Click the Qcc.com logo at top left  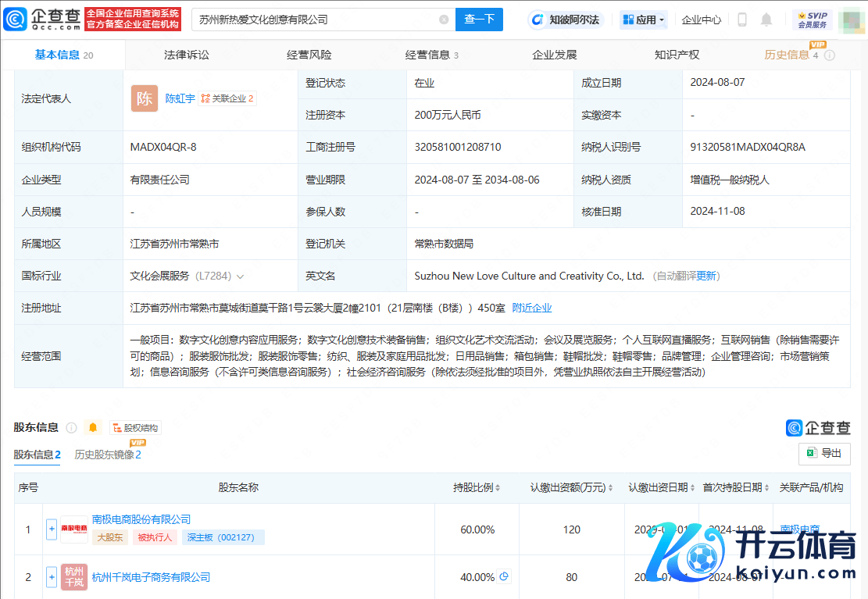click(42, 20)
